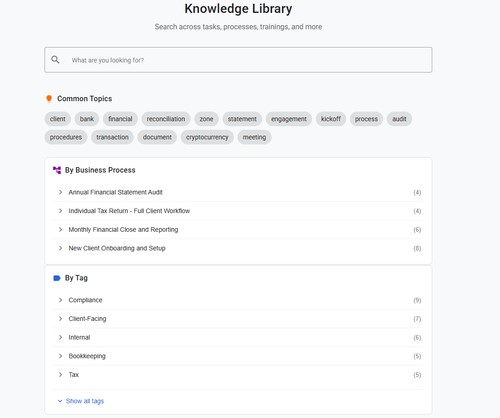Expand Annual Financial Statement Audit chevron
The height and width of the screenshot is (418, 500).
(x=60, y=192)
